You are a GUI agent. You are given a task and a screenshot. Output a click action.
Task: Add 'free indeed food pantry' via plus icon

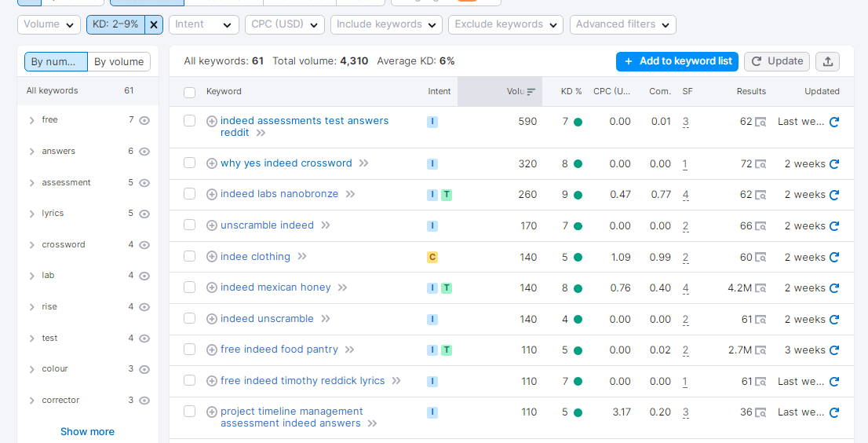211,350
